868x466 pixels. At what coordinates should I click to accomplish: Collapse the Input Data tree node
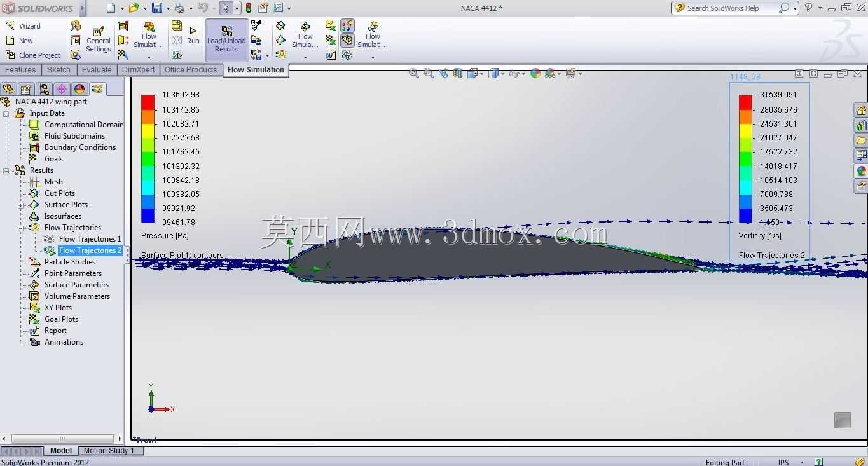point(6,113)
